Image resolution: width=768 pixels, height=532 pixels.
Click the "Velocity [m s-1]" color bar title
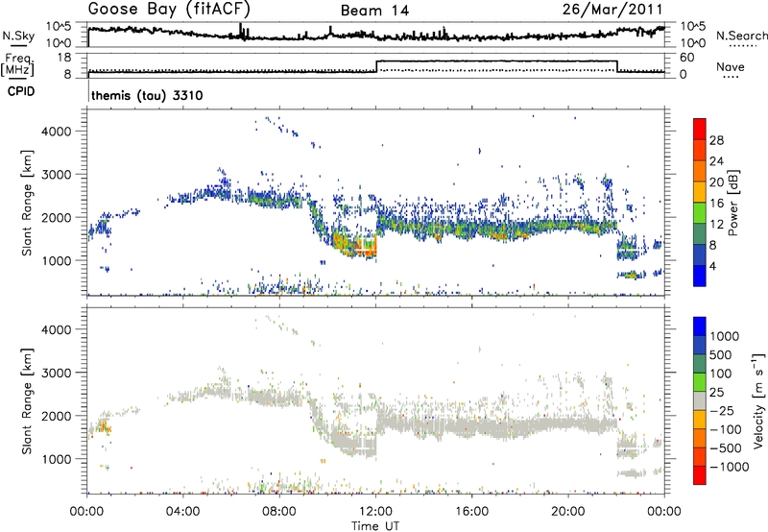click(758, 400)
